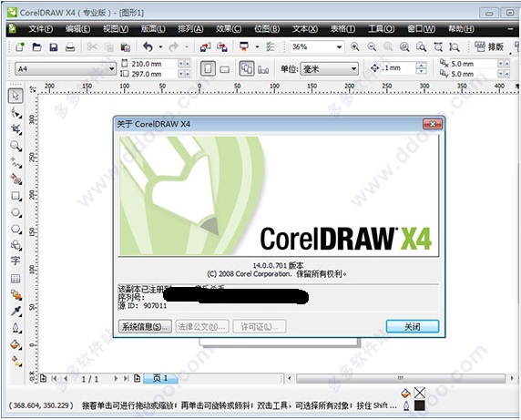
Task: Click the 排版 toolbar button
Action: click(489, 46)
